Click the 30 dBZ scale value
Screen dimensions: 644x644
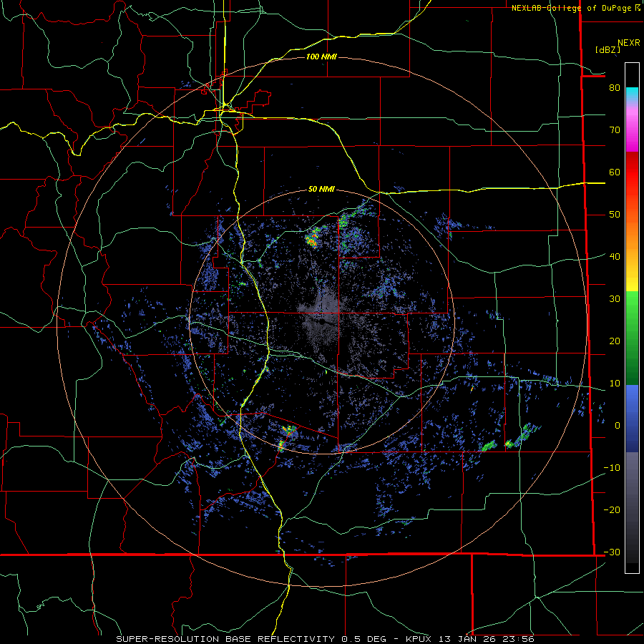point(615,299)
